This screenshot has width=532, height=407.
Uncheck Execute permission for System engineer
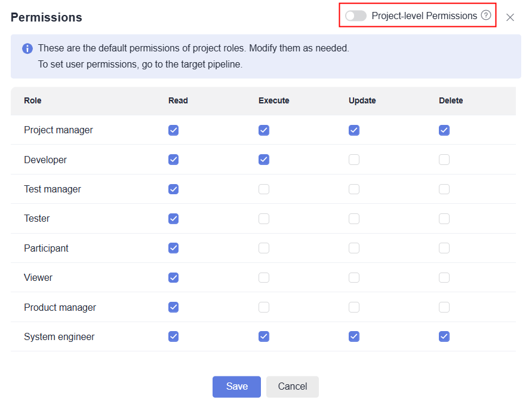pos(264,336)
